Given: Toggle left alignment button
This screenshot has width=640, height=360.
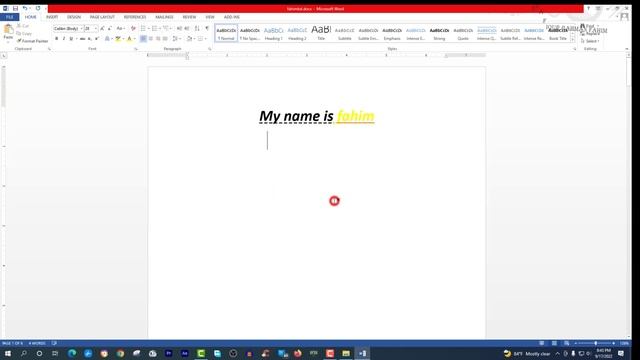Looking at the screenshot, I should (x=143, y=39).
